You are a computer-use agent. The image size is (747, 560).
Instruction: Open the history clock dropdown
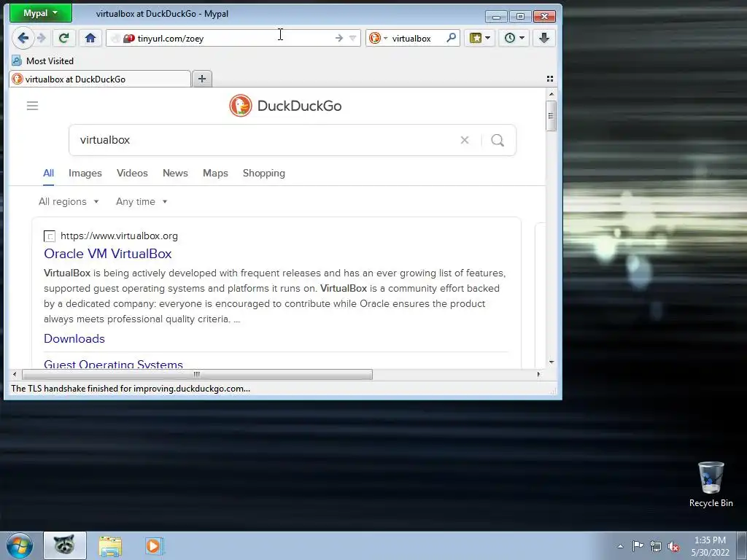[514, 38]
